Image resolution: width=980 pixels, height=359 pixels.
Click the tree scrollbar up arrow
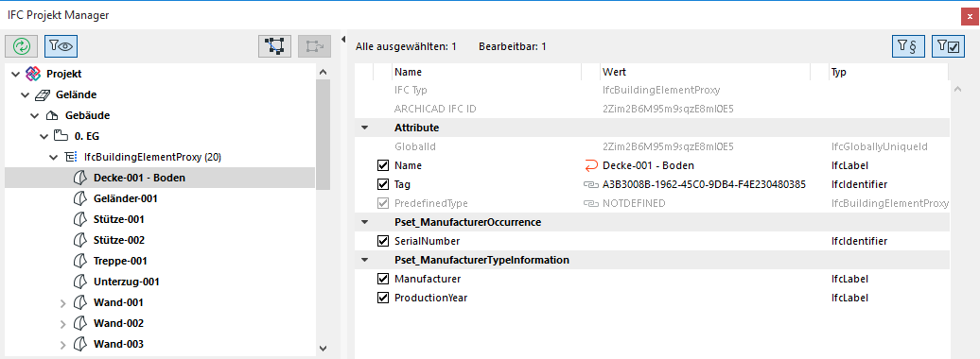point(323,73)
